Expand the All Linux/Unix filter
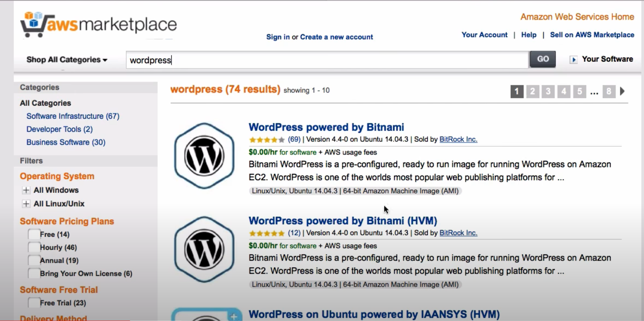This screenshot has height=321, width=644. (26, 204)
